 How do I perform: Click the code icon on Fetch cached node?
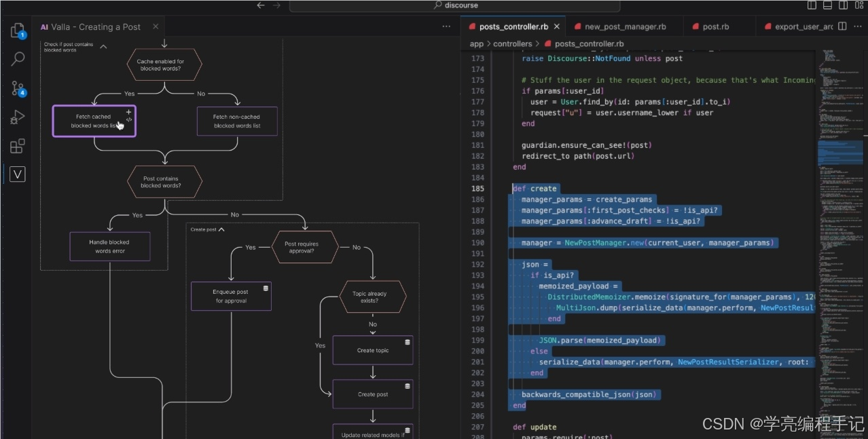(x=129, y=119)
